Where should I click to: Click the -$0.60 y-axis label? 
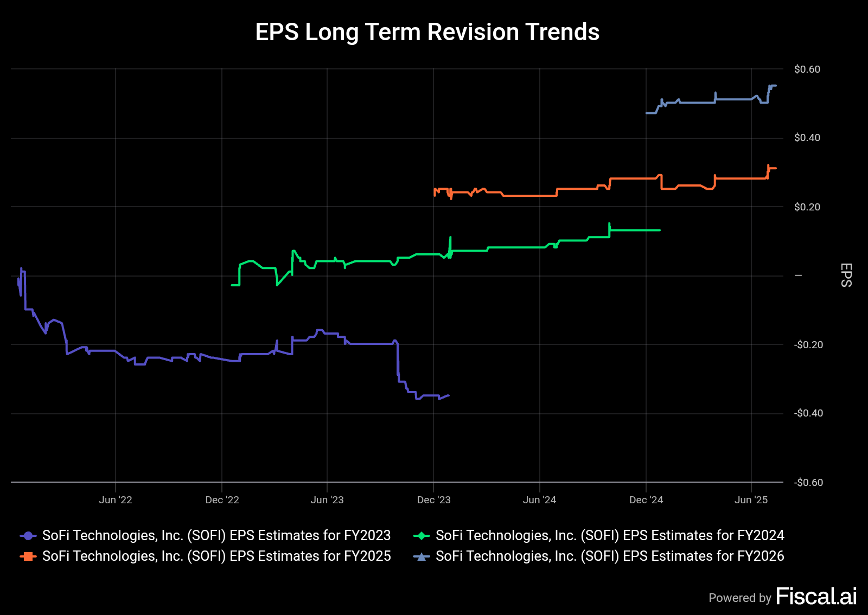tap(809, 483)
